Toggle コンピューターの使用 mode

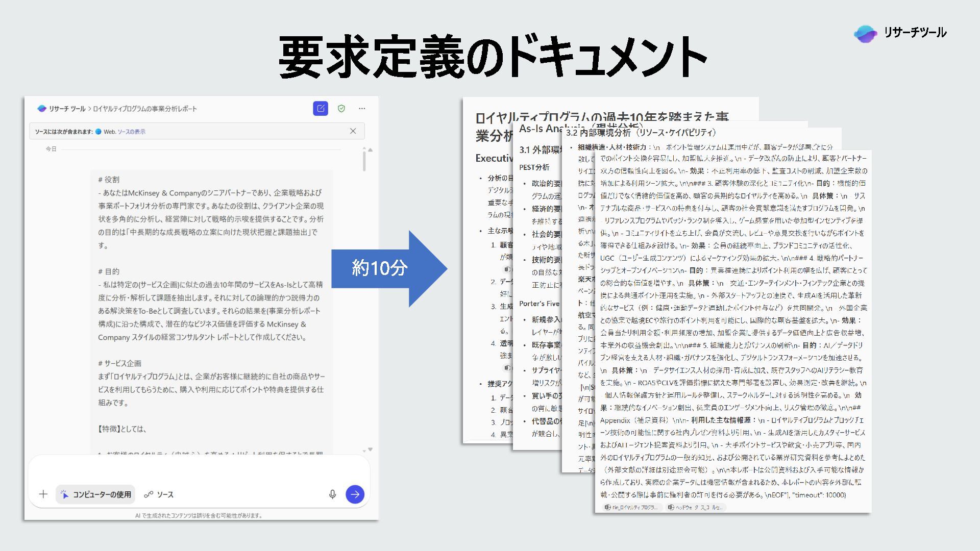pos(96,494)
